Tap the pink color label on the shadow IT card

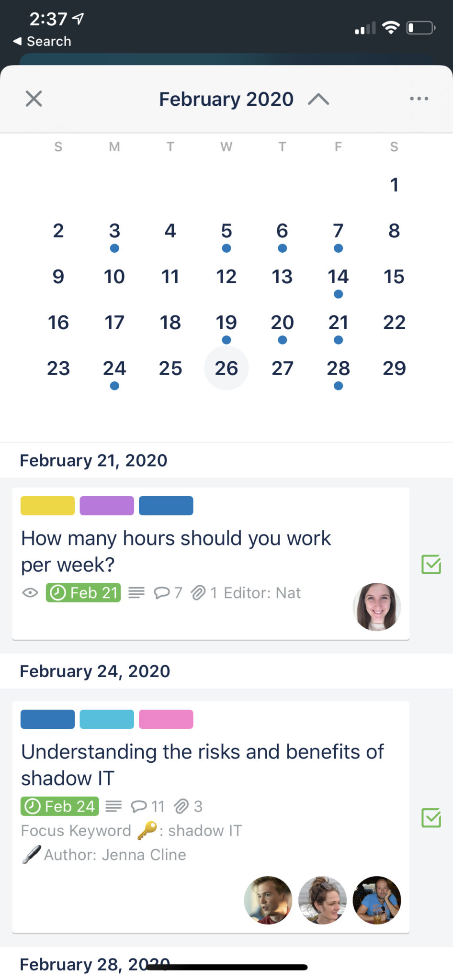click(x=166, y=719)
